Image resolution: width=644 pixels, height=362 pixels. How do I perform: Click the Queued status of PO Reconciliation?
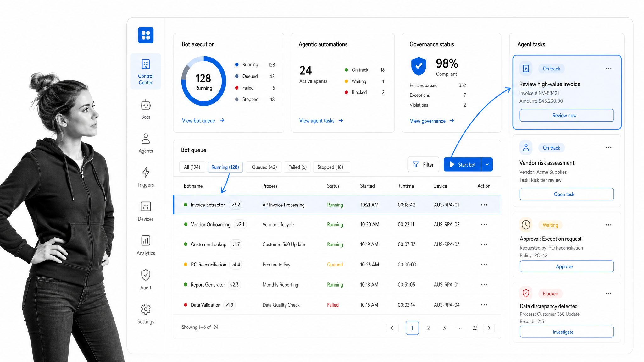[335, 265]
